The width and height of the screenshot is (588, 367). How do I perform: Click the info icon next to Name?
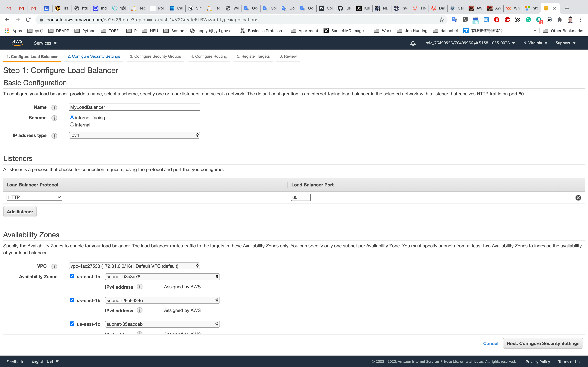[54, 107]
